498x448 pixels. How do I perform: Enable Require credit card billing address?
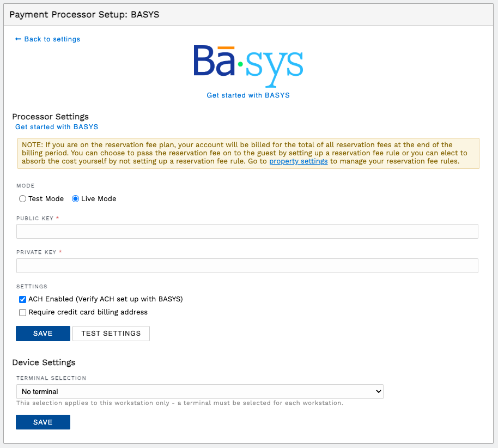click(x=22, y=312)
